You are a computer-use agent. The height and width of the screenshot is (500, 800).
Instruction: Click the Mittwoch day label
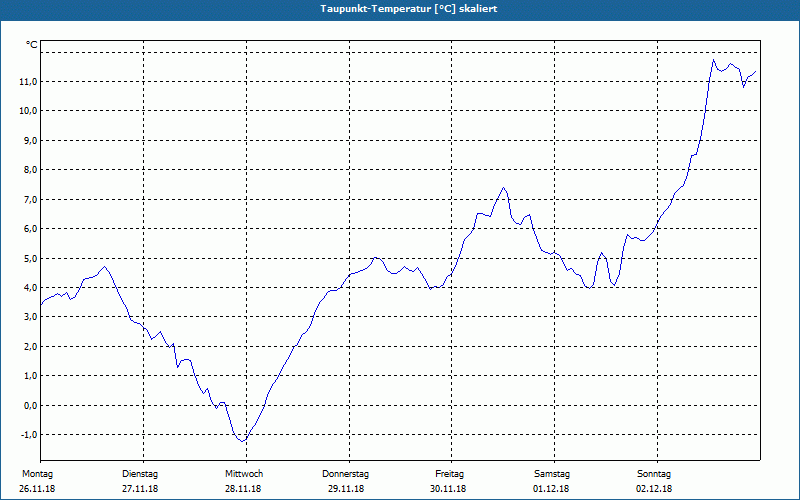[244, 474]
